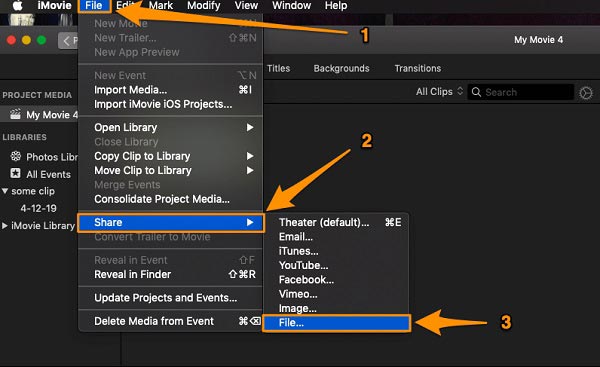Image resolution: width=600 pixels, height=367 pixels.
Task: Share to Facebook…
Action: [336, 280]
